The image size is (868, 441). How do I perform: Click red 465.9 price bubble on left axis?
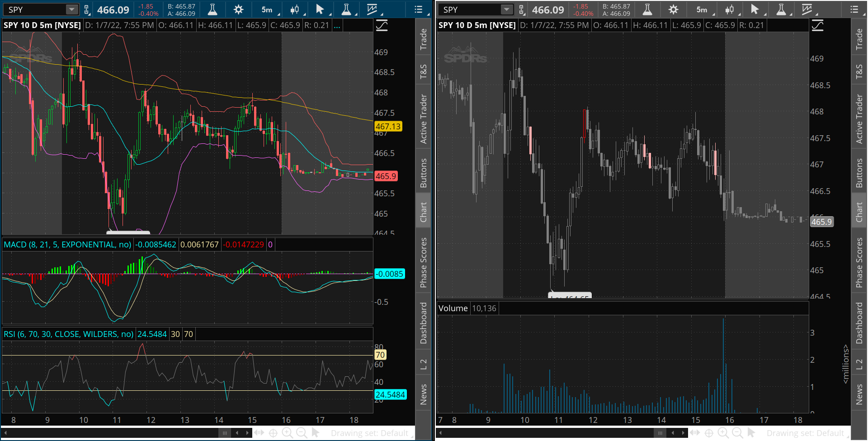[386, 176]
